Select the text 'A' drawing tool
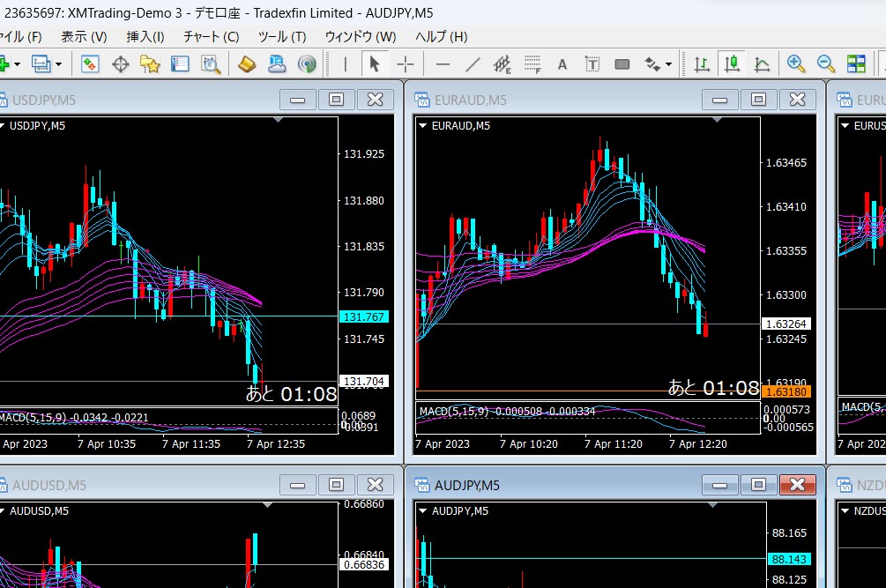 click(x=562, y=64)
